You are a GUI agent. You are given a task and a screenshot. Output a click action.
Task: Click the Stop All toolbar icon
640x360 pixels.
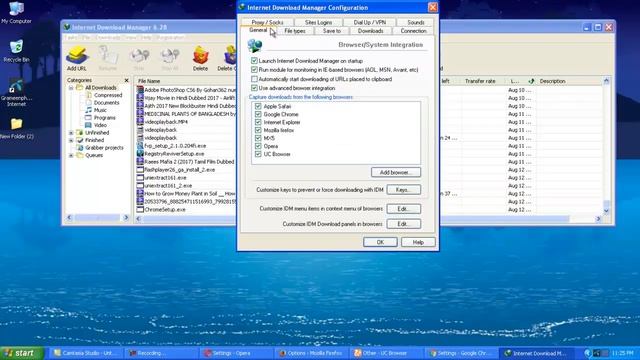pyautogui.click(x=170, y=58)
